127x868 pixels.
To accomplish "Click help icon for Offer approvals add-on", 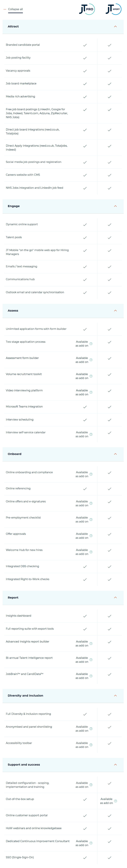I will [91, 536].
